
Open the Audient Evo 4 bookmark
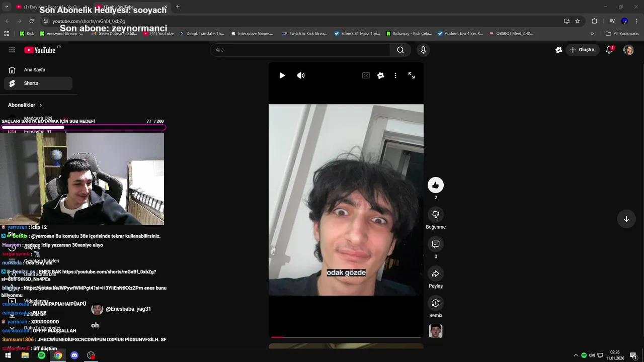[460, 34]
